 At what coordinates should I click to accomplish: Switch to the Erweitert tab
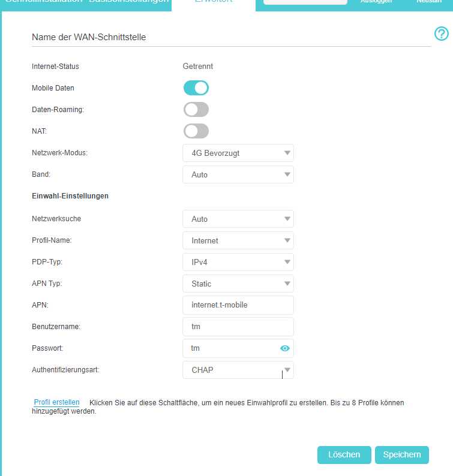coord(214,2)
